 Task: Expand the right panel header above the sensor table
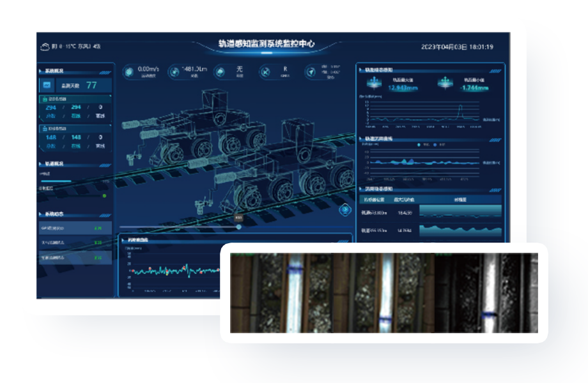(431, 189)
